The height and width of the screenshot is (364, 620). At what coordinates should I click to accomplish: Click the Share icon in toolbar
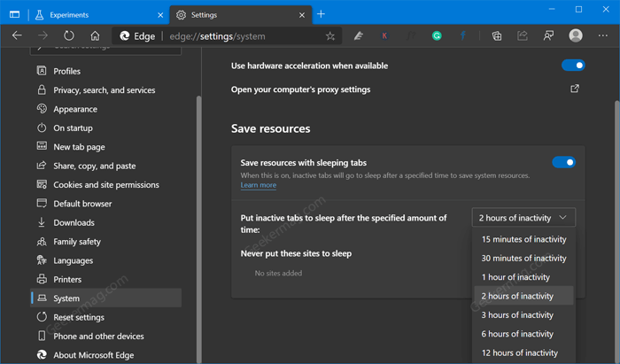(x=523, y=36)
